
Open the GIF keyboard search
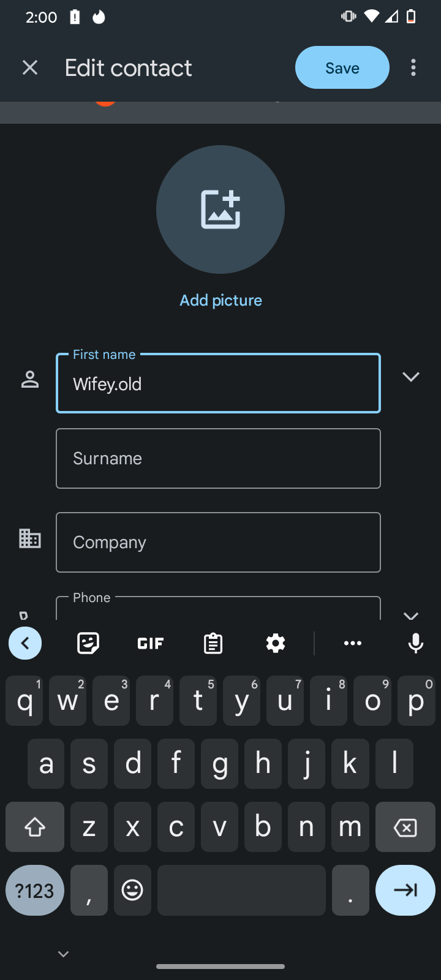pos(151,643)
